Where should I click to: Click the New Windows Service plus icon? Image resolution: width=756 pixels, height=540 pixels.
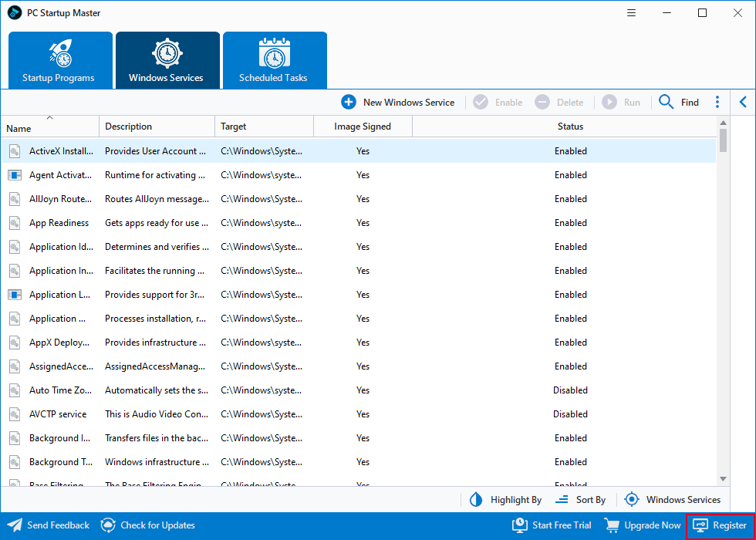coord(349,102)
